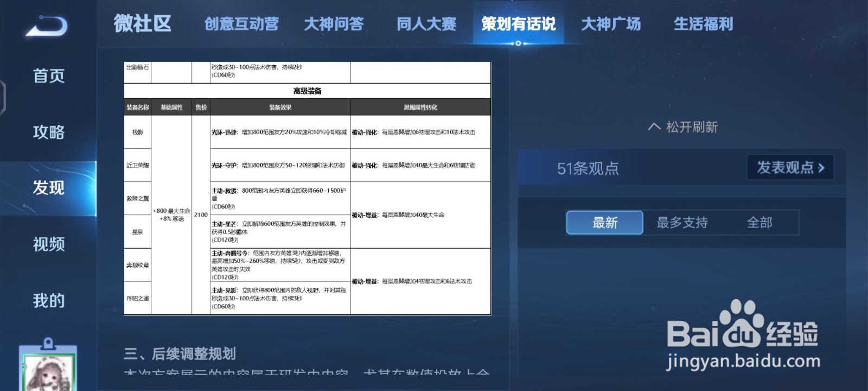
Task: Click the 装备效果 column header
Action: click(x=280, y=108)
